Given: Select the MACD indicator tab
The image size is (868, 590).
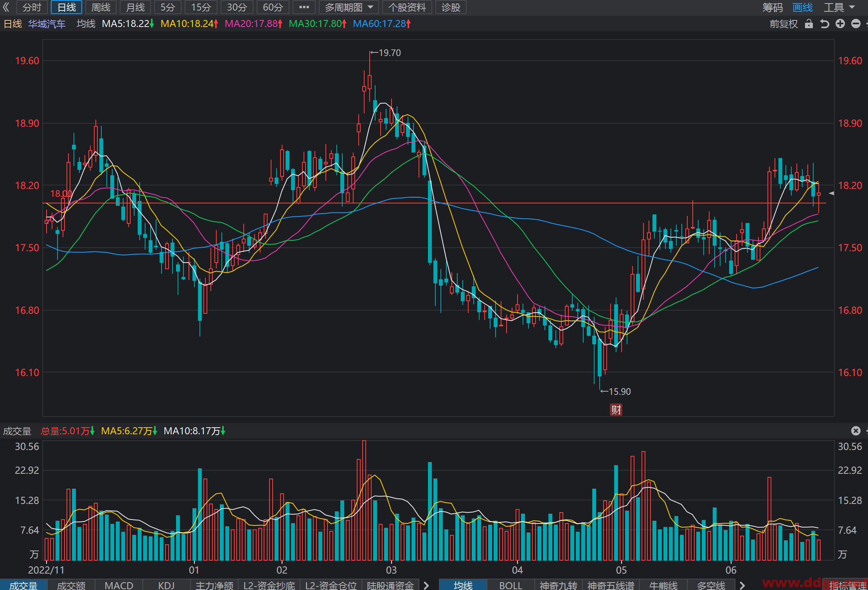Looking at the screenshot, I should [x=119, y=585].
